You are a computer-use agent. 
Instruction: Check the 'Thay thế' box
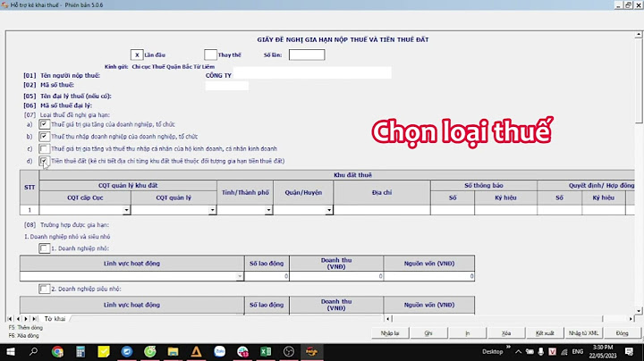210,55
